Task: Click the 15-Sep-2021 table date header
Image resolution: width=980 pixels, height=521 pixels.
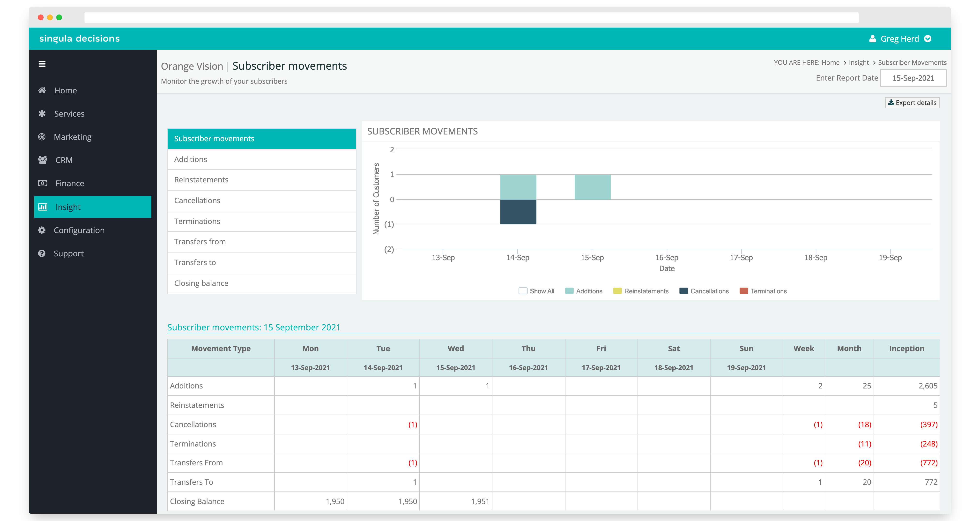Action: click(455, 367)
